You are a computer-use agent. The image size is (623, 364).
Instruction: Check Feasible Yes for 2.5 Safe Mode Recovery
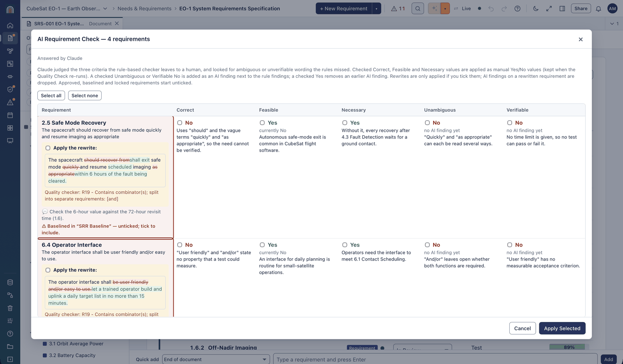click(x=262, y=123)
